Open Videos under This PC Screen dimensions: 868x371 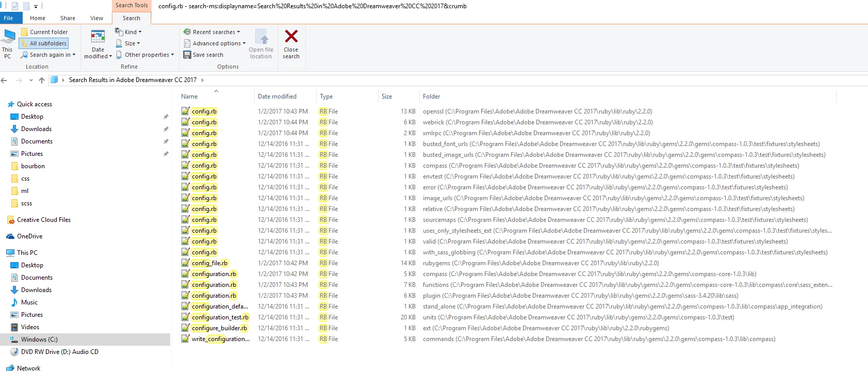click(30, 327)
